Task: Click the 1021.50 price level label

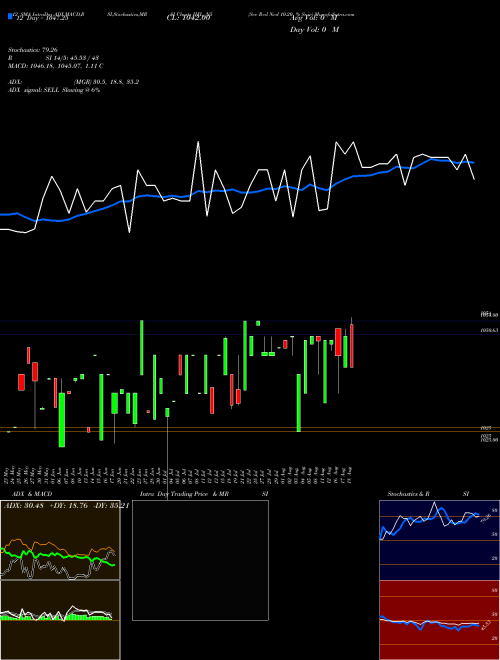Action: click(489, 440)
